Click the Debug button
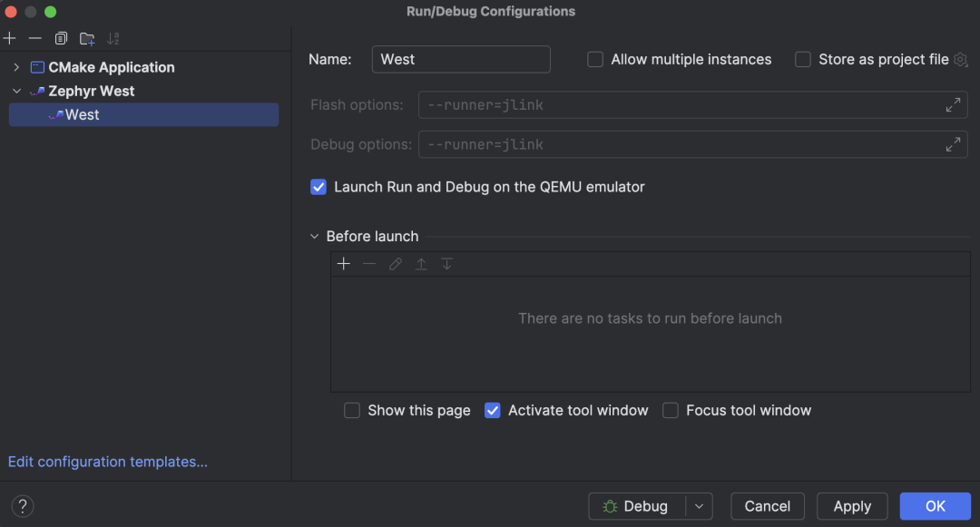Viewport: 980px width, 527px height. [x=636, y=506]
